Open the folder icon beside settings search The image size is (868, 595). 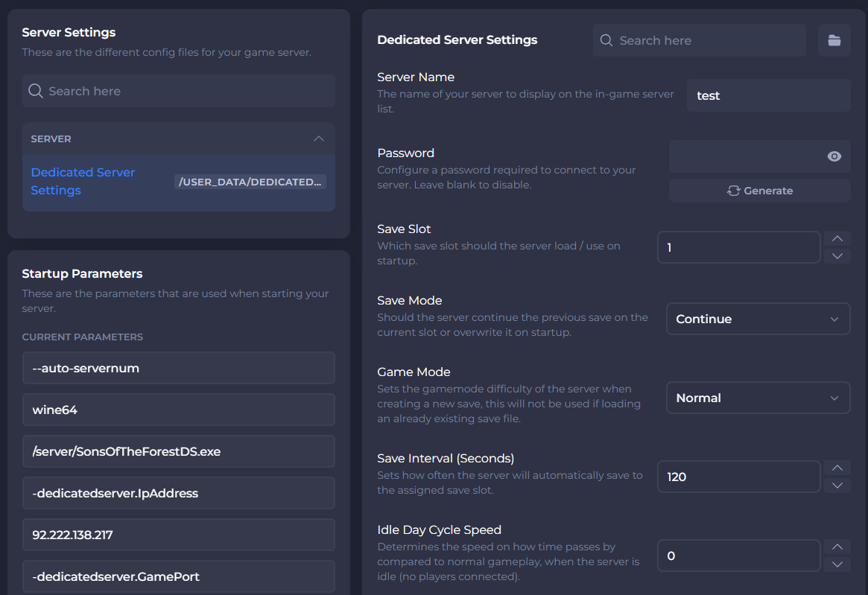pyautogui.click(x=834, y=40)
